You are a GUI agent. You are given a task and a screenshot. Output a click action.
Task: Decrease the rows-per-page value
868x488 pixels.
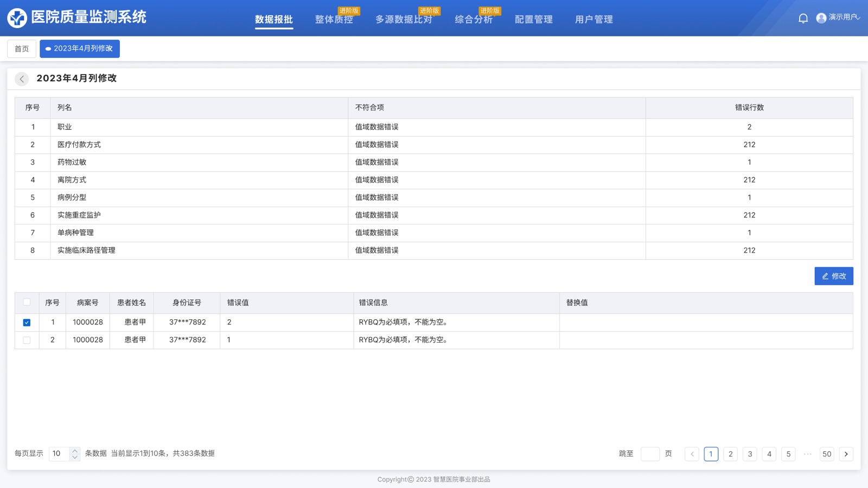pos(75,457)
